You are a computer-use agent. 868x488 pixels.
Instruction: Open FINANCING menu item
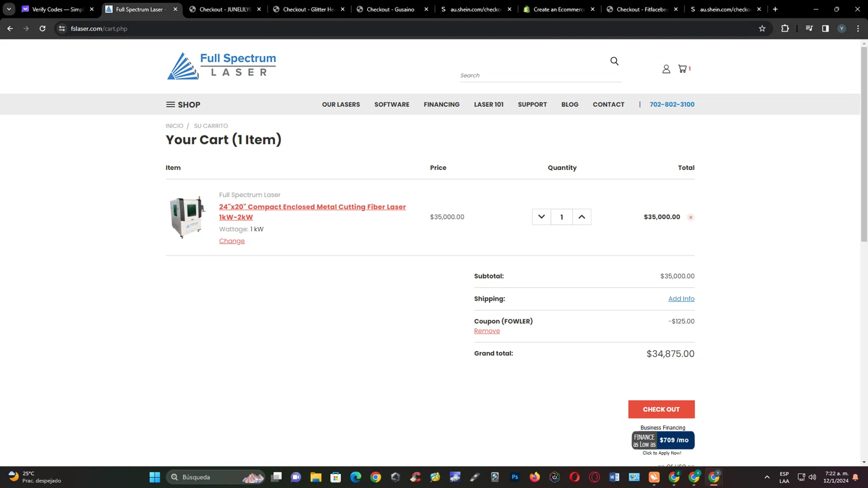(442, 105)
